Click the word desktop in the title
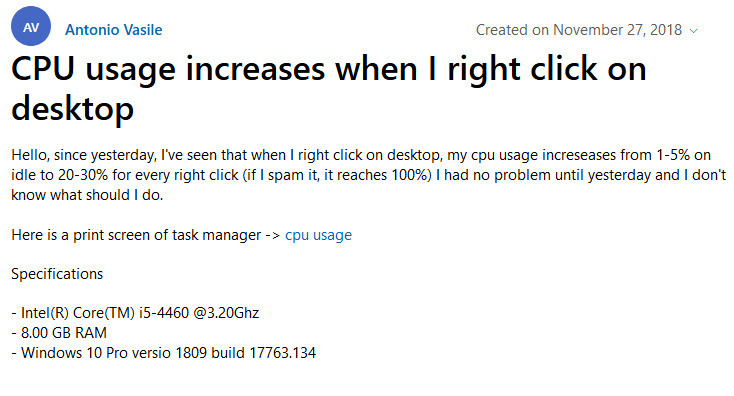 (x=73, y=109)
